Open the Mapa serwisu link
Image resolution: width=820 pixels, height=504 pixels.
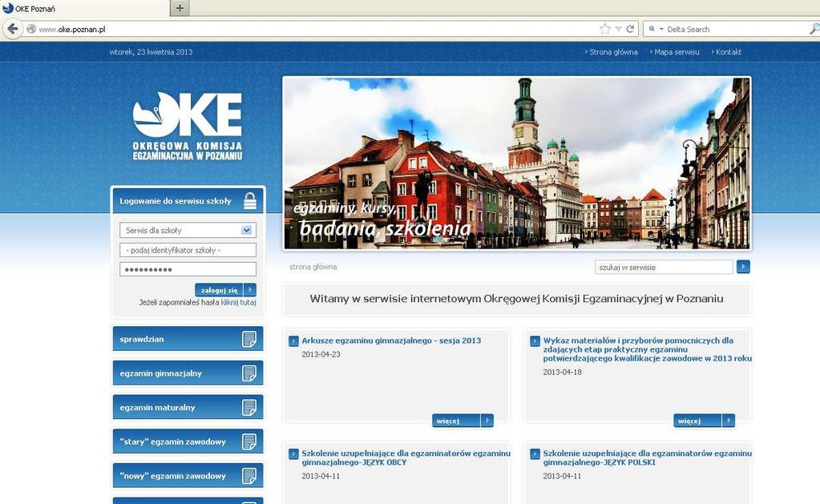677,52
